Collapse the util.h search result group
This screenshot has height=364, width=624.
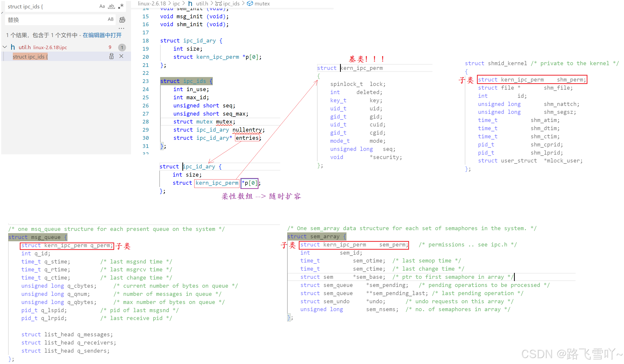pos(5,47)
